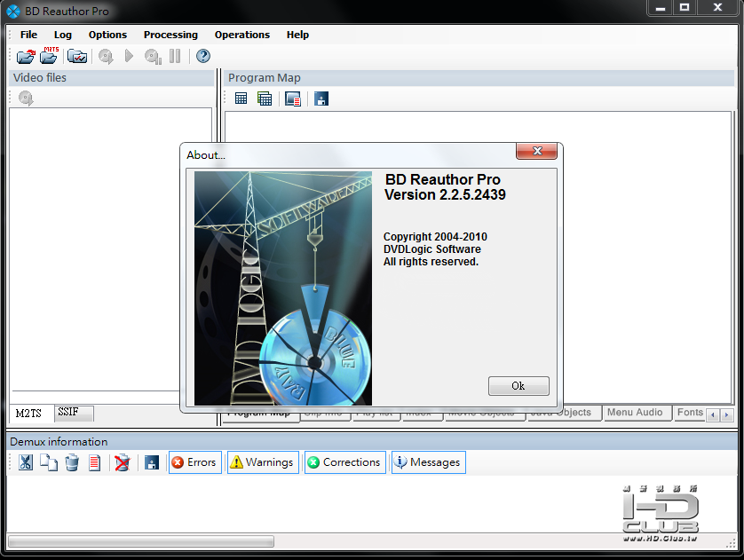Click the Video files list area

(110, 249)
